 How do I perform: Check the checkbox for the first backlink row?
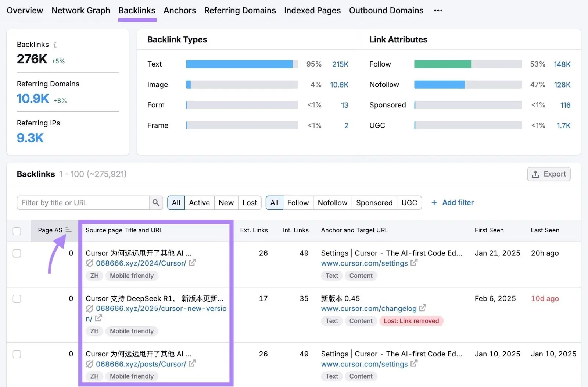coord(17,253)
